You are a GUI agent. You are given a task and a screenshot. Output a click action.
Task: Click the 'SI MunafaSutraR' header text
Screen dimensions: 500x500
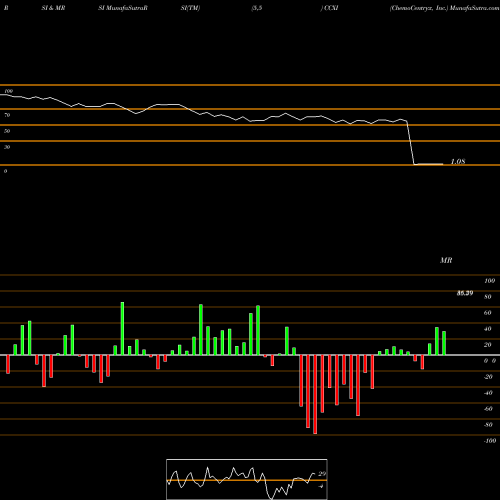coord(123,8)
